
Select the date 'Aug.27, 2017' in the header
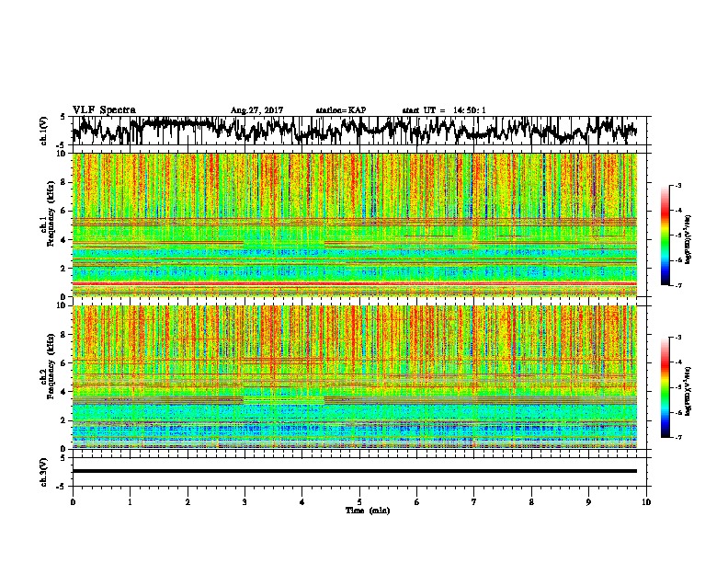pos(256,110)
